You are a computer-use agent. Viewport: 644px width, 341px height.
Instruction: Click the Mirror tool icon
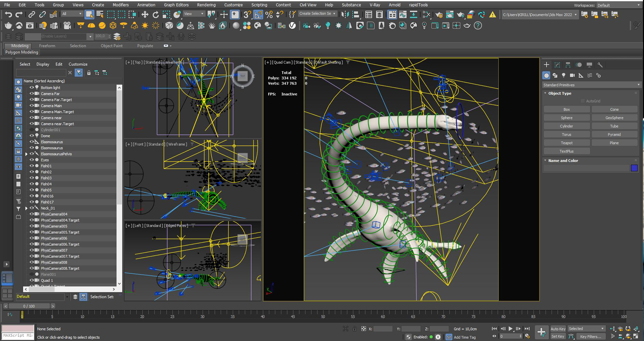(x=345, y=15)
